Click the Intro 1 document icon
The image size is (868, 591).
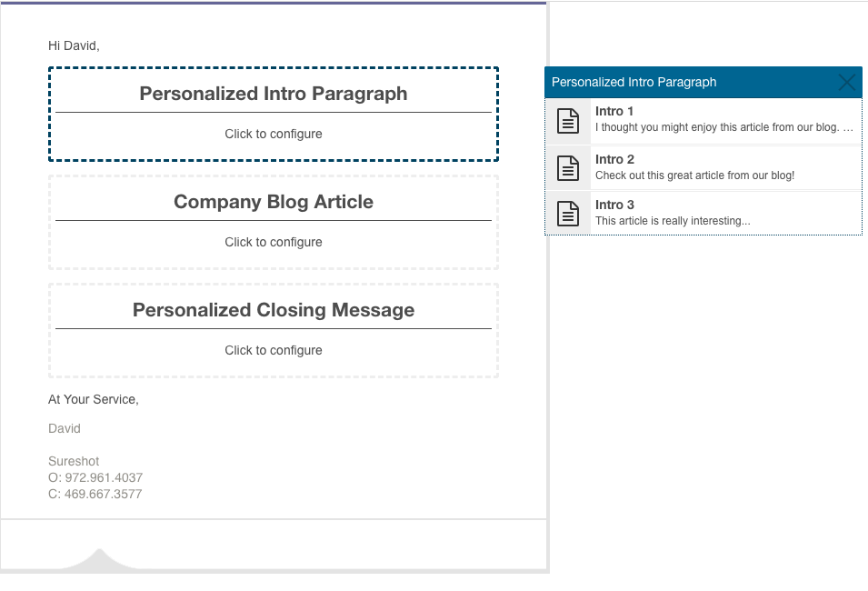click(x=568, y=121)
